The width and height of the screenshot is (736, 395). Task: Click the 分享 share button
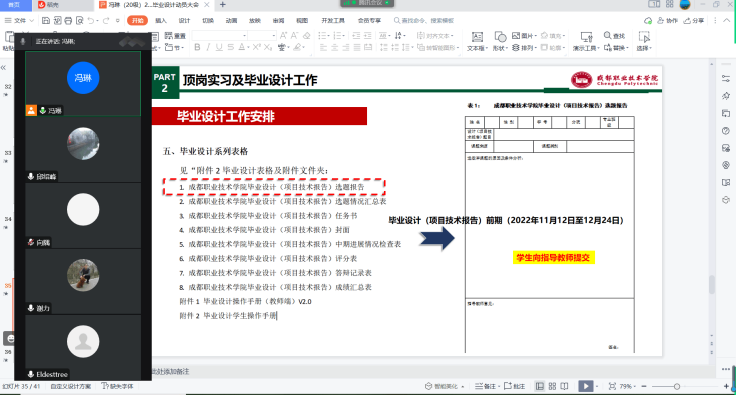694,21
